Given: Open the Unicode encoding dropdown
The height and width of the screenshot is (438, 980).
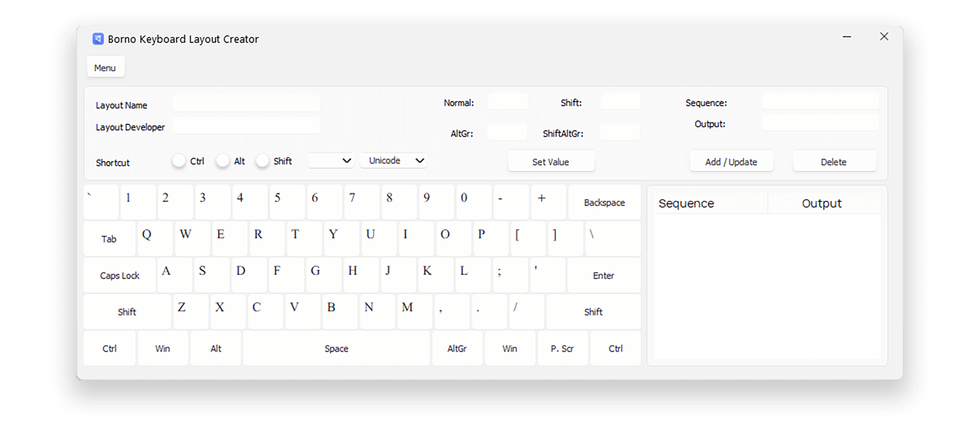Looking at the screenshot, I should [x=394, y=161].
